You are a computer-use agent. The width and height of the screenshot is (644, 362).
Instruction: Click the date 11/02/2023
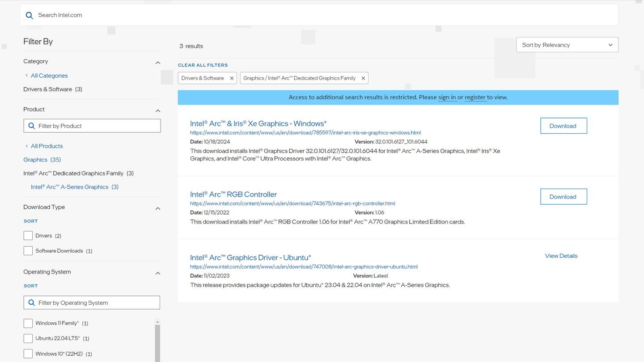point(216,276)
